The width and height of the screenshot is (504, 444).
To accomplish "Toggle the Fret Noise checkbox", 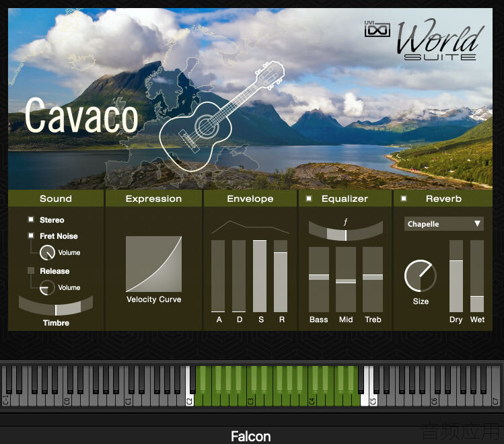I will tap(31, 235).
